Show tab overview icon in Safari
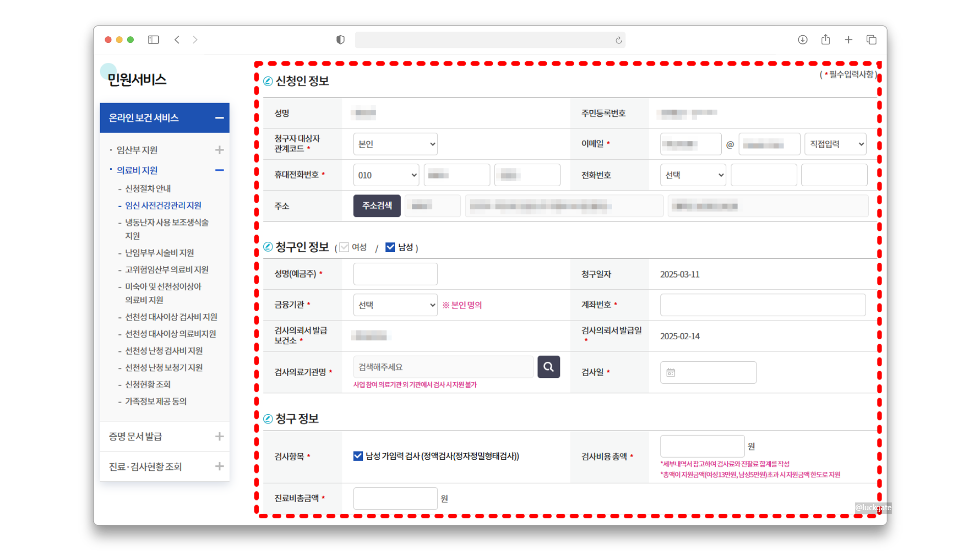Viewport: 980px width, 551px height. coord(871,40)
